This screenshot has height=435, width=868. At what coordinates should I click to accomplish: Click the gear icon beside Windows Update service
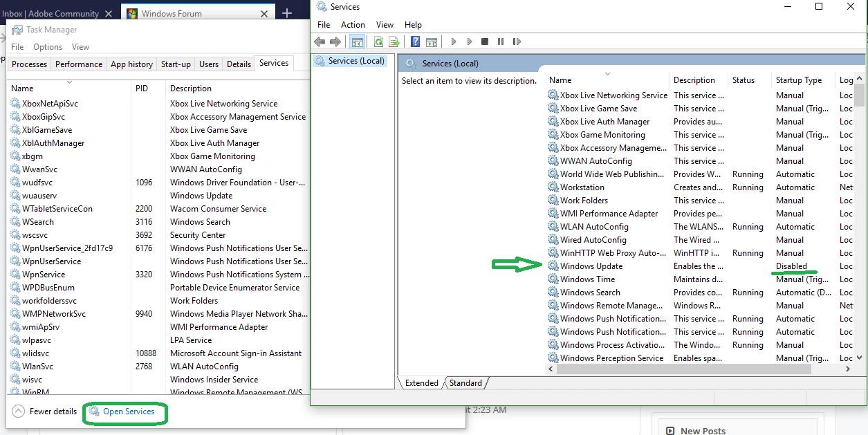[x=553, y=266]
